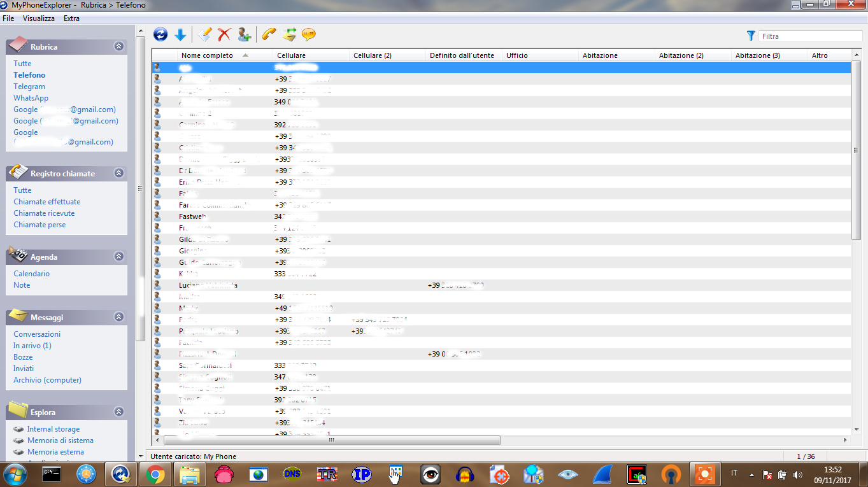Viewport: 868px width, 487px height.
Task: Click the blue shark fin taskbar icon
Action: pyautogui.click(x=602, y=474)
